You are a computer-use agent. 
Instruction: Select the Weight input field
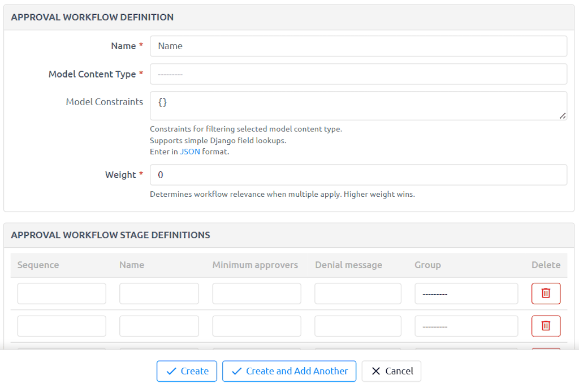[358, 175]
